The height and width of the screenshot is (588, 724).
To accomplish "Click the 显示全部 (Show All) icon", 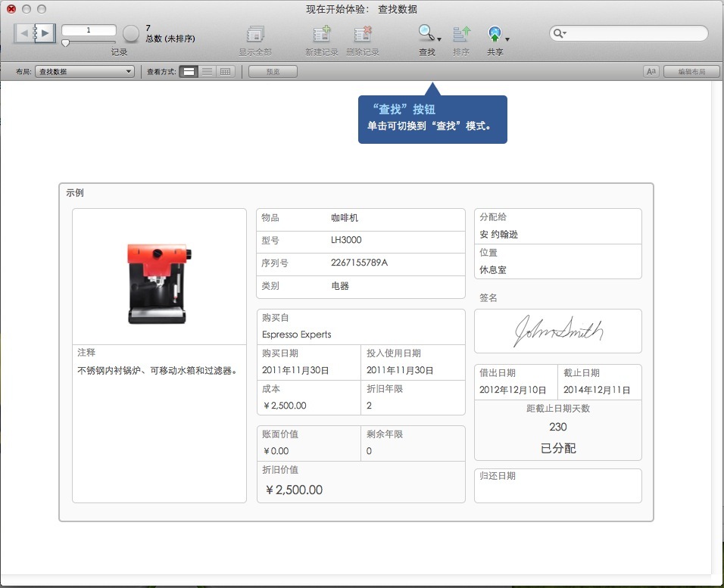I will tap(255, 34).
